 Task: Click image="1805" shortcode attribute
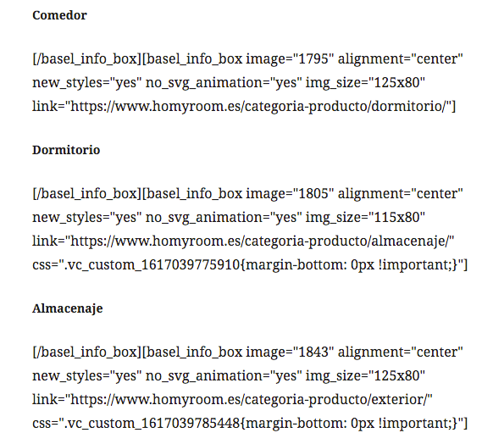click(290, 193)
